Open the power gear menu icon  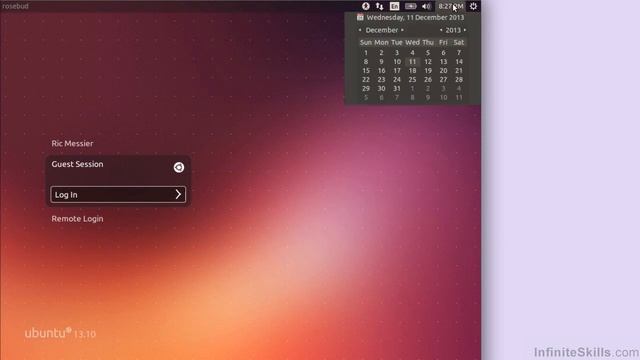click(x=473, y=6)
